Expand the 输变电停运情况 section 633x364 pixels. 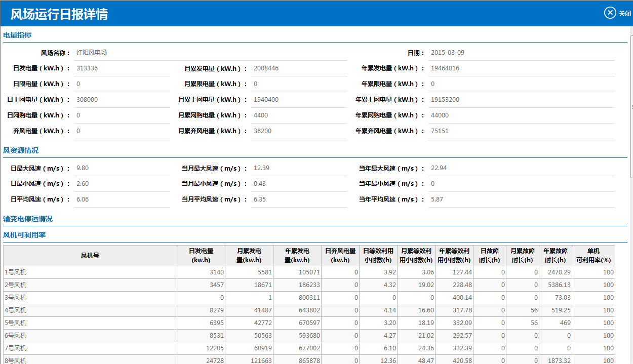[28, 219]
